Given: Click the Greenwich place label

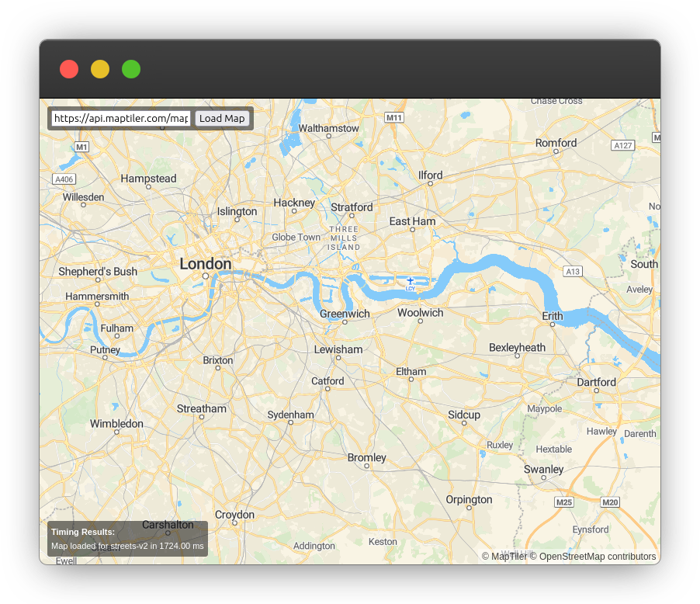Looking at the screenshot, I should point(345,314).
